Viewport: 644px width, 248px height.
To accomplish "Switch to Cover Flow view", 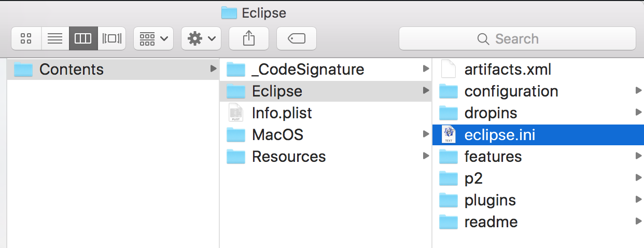I will pos(111,38).
